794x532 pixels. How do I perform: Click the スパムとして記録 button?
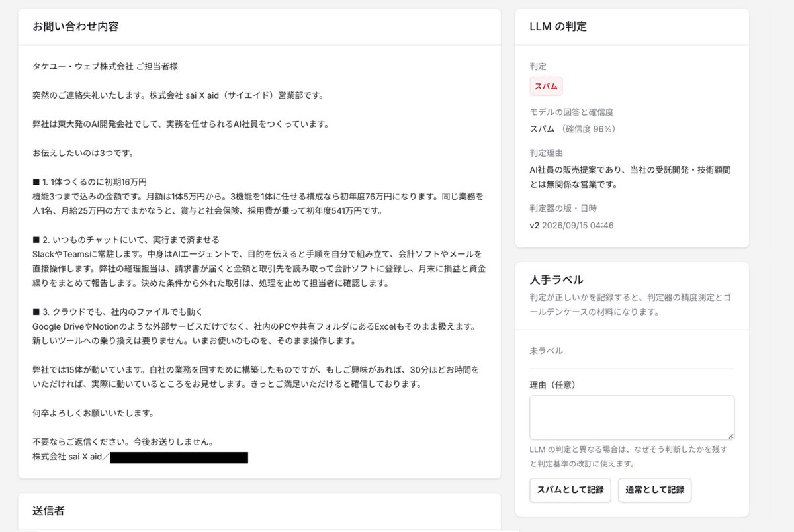point(570,490)
